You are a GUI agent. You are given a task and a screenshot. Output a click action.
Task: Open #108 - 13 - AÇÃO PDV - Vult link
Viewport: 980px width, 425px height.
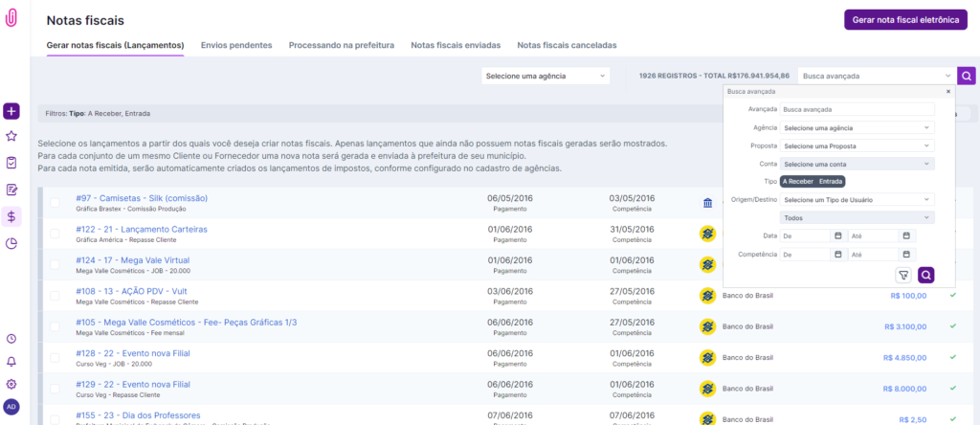131,291
